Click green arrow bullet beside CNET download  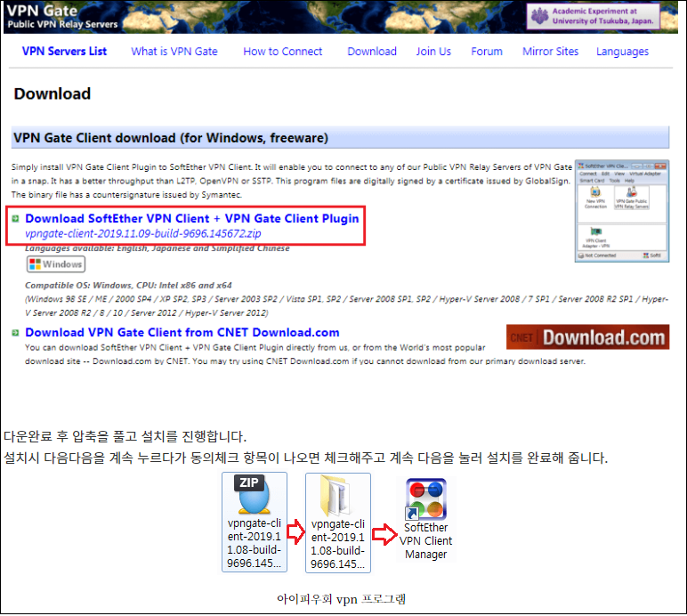(x=15, y=333)
